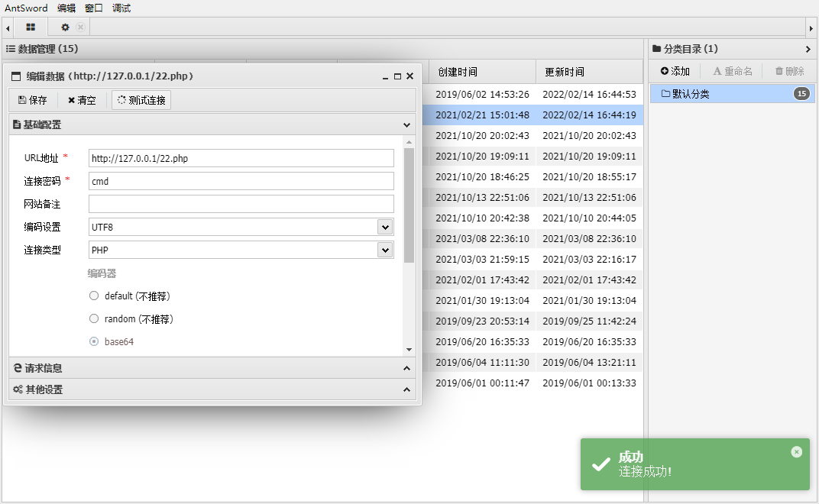
Task: Click the 基础配置 document icon
Action: [17, 124]
